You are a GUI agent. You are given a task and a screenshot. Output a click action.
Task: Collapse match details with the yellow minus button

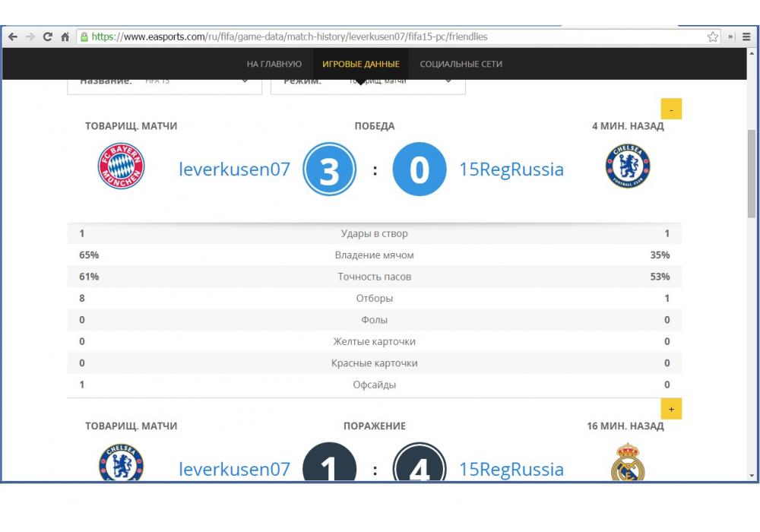[671, 109]
